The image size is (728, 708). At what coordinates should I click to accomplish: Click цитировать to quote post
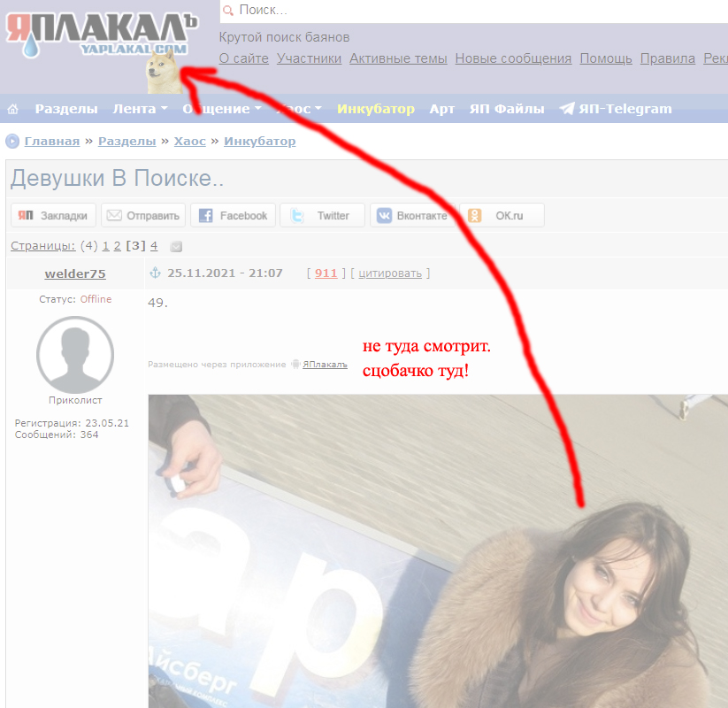pos(390,273)
